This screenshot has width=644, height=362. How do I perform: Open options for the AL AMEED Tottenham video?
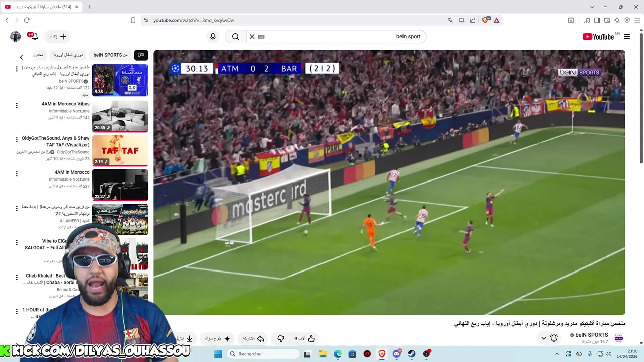pos(17,208)
